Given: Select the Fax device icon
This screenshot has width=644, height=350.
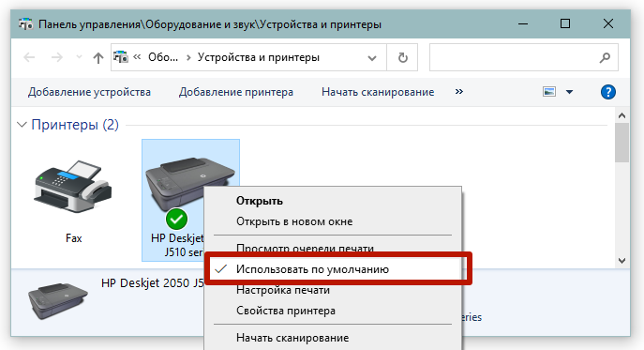Looking at the screenshot, I should coord(73,187).
